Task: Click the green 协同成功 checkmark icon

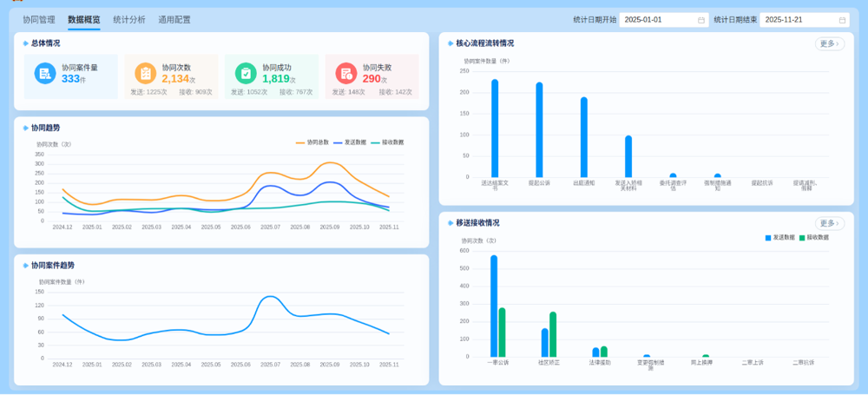Action: [x=246, y=74]
